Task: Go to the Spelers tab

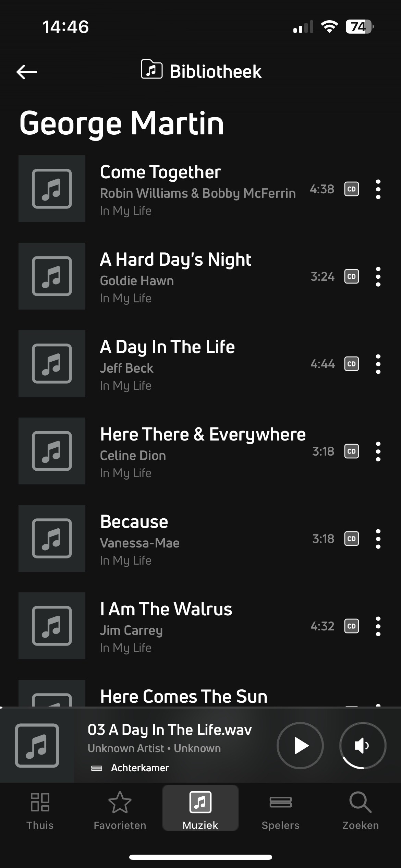Action: [280, 810]
